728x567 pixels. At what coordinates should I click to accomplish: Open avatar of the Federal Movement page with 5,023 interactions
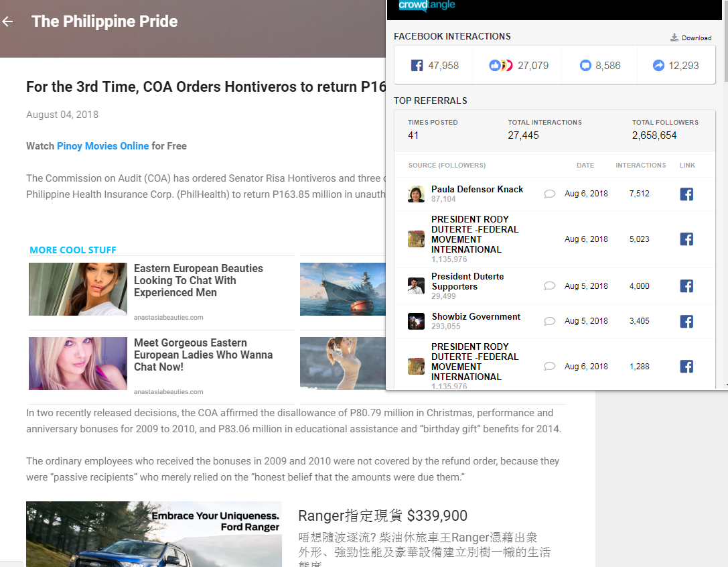pyautogui.click(x=416, y=239)
